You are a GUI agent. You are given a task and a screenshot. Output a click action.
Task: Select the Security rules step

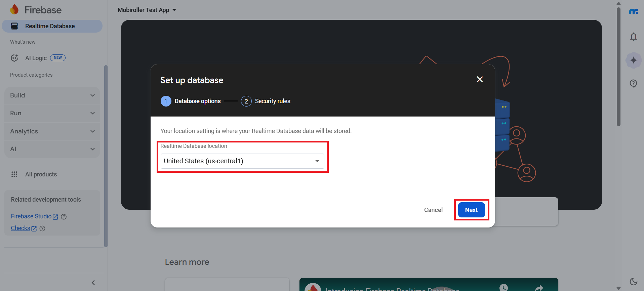click(x=266, y=101)
